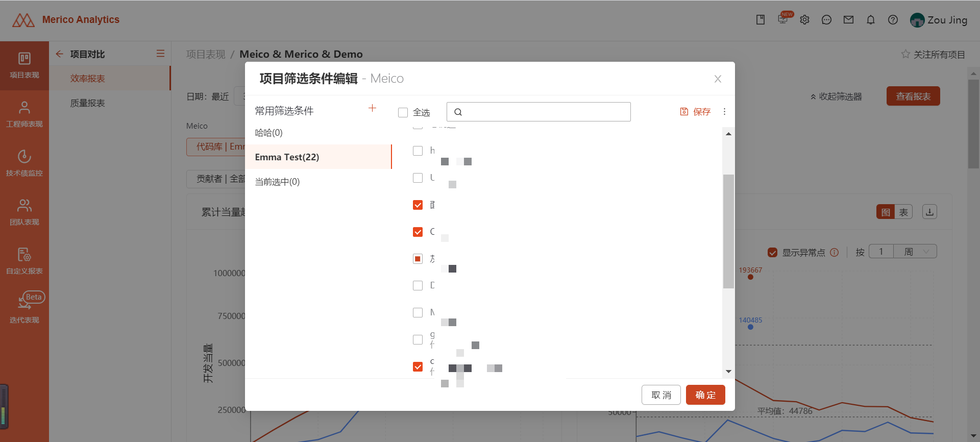Click the 140485 data point on the chart

tap(750, 327)
